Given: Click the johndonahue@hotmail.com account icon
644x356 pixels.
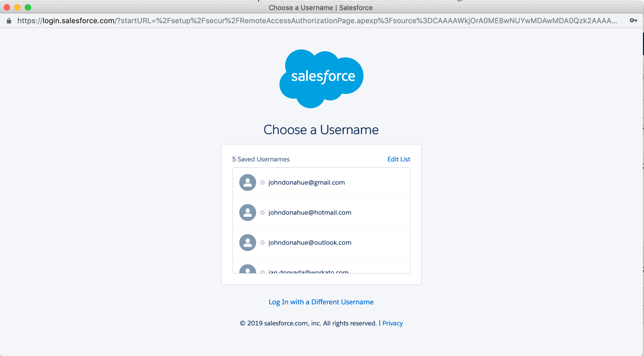Looking at the screenshot, I should click(247, 212).
